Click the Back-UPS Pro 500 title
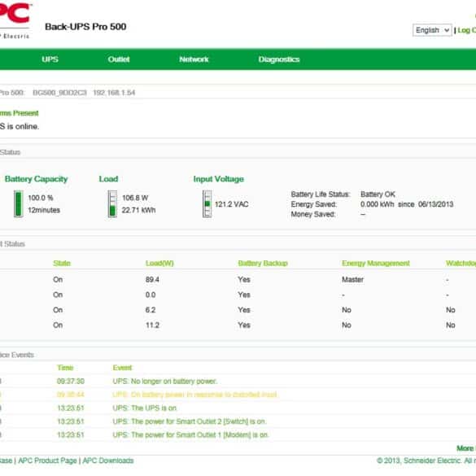Image resolution: width=476 pixels, height=476 pixels. point(85,27)
